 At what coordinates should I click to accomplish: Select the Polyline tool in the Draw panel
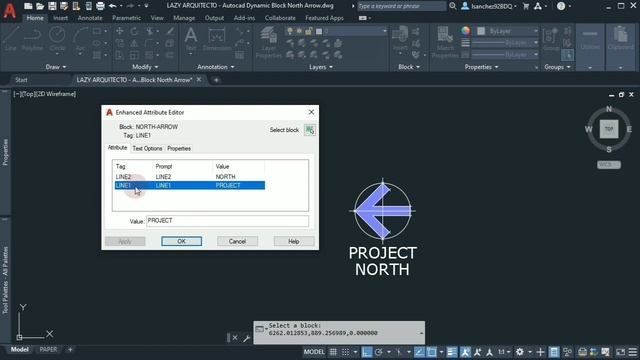(x=32, y=39)
